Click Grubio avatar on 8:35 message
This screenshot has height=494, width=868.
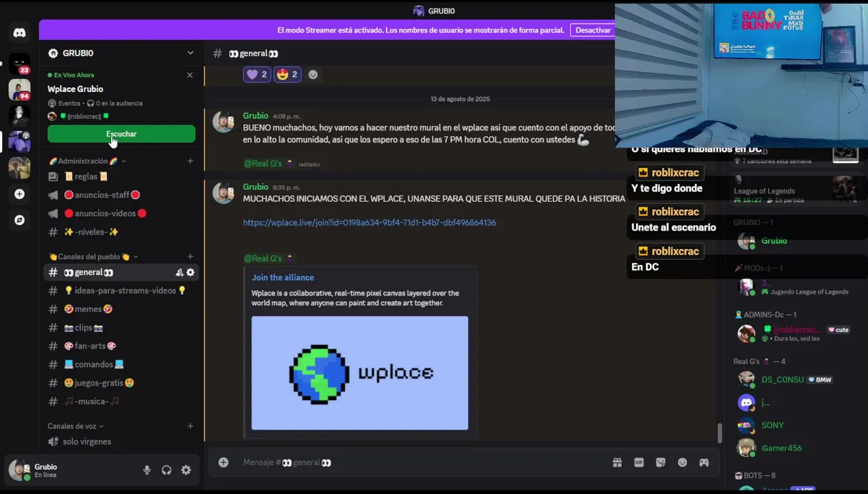tap(223, 193)
